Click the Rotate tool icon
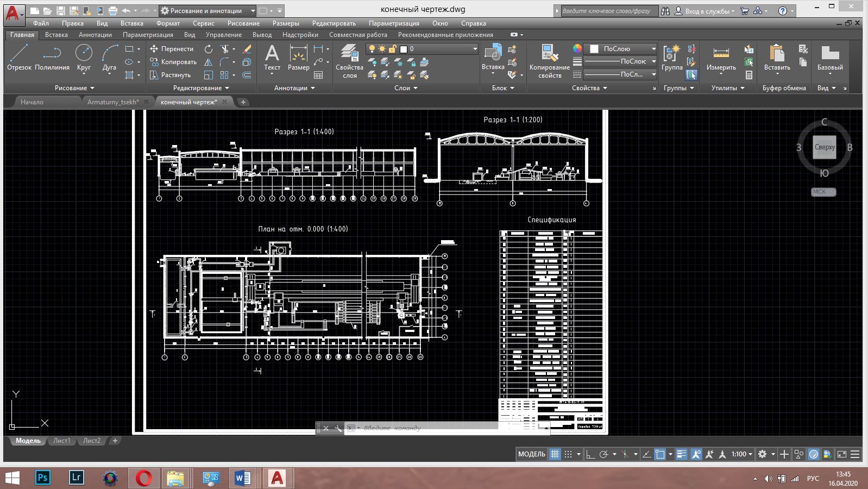Image resolution: width=868 pixels, height=489 pixels. pyautogui.click(x=209, y=49)
